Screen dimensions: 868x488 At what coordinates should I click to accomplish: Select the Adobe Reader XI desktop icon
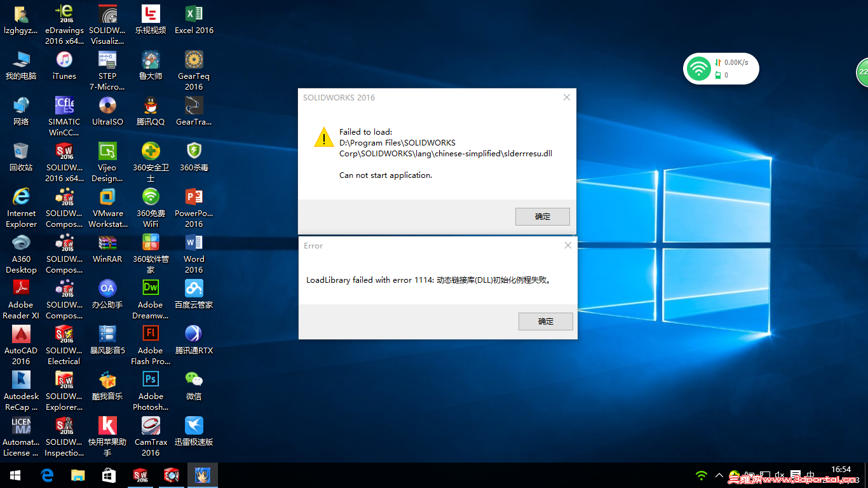[x=21, y=299]
